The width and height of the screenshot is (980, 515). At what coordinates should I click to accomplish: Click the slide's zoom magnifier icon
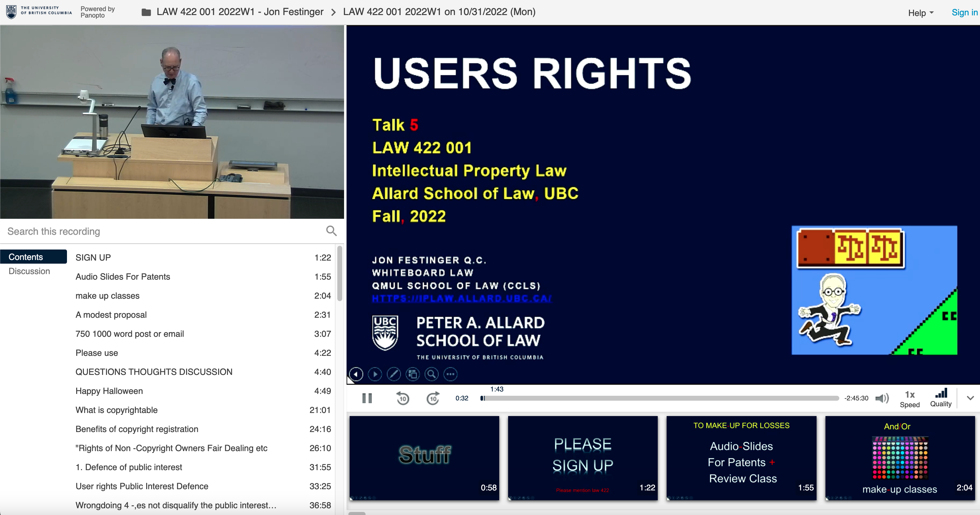pos(431,374)
